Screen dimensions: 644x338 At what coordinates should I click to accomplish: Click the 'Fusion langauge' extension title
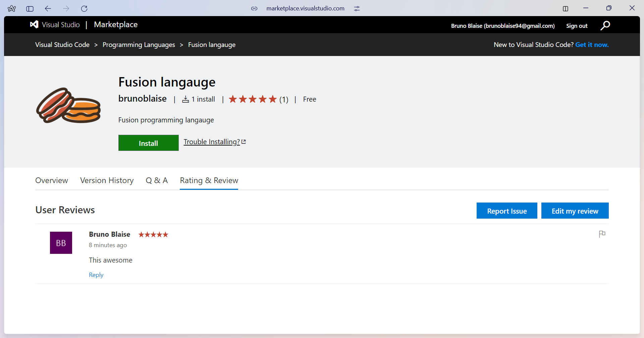[167, 82]
